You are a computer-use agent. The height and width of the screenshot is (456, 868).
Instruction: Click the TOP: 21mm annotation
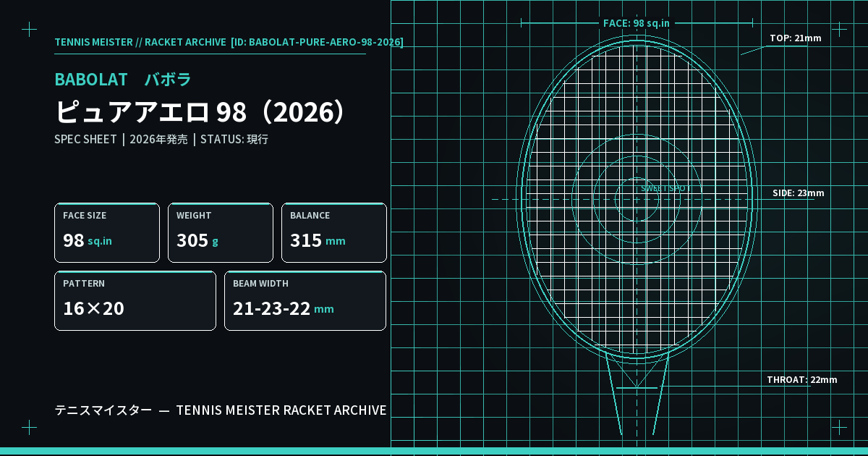click(x=795, y=38)
